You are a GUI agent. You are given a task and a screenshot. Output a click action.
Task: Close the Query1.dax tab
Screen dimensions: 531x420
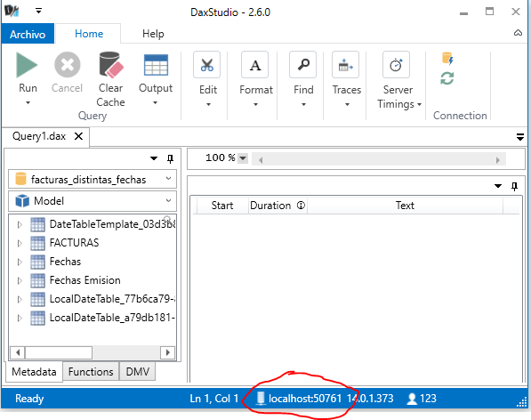pos(78,136)
